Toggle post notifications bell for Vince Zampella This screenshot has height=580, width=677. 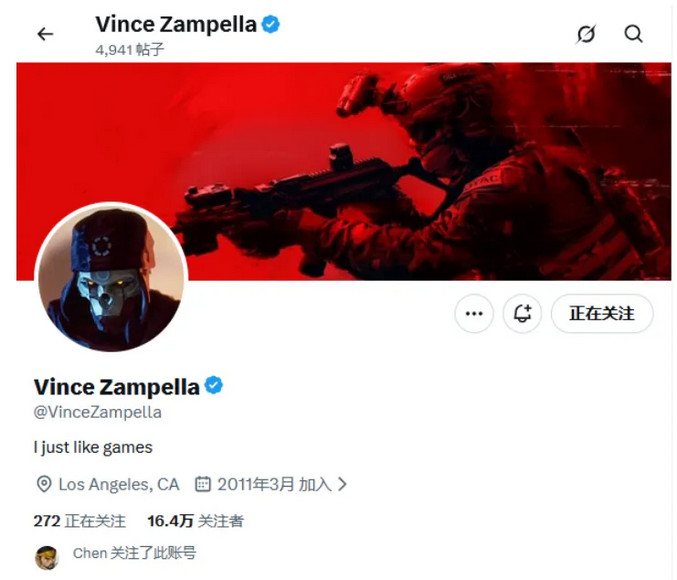(x=522, y=314)
